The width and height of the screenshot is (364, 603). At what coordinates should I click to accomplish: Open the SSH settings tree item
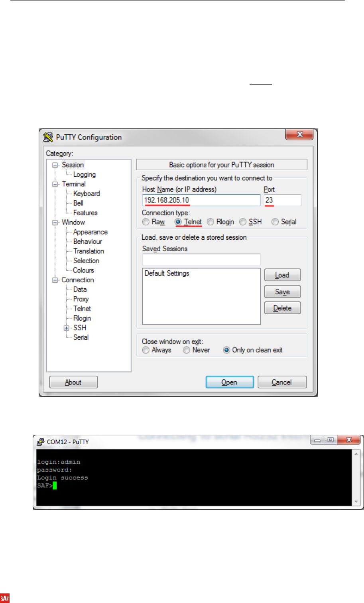pyautogui.click(x=80, y=328)
